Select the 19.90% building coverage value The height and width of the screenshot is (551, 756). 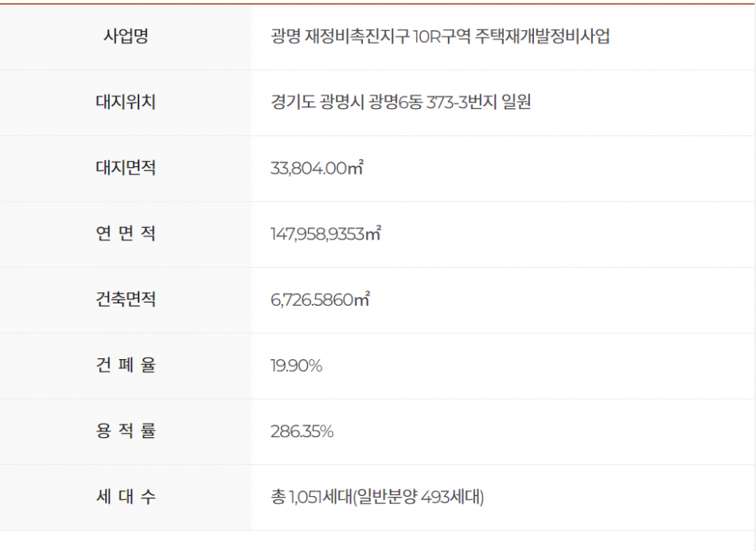click(x=296, y=366)
